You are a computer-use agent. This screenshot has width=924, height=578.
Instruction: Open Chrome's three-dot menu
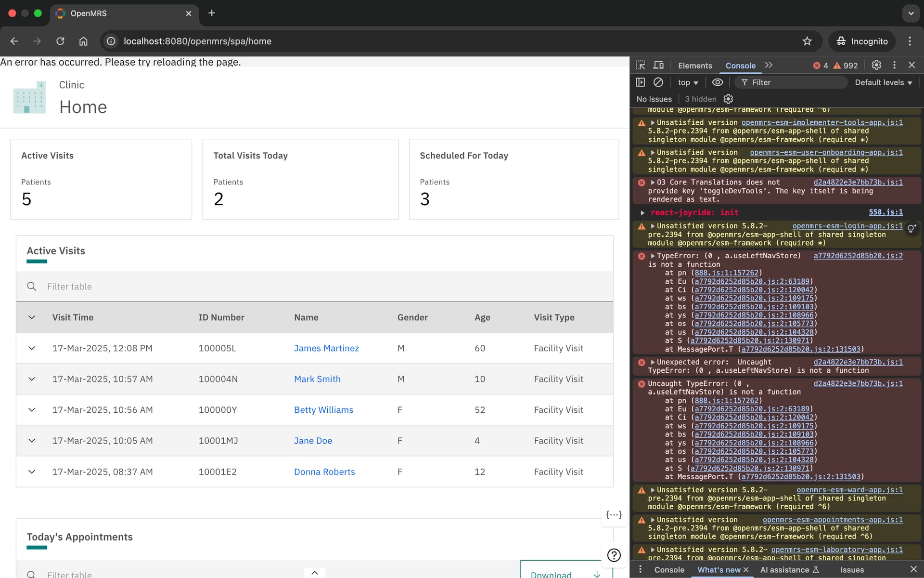tap(910, 41)
